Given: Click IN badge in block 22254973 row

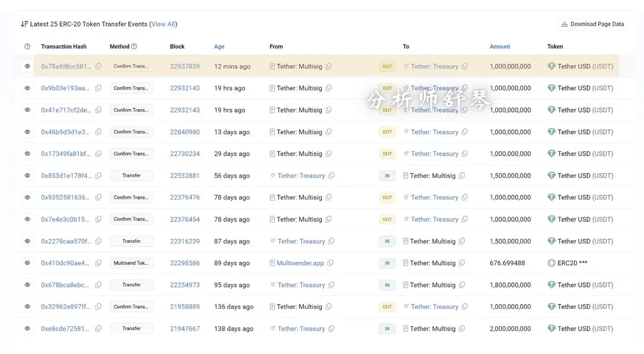Looking at the screenshot, I should pyautogui.click(x=387, y=285).
